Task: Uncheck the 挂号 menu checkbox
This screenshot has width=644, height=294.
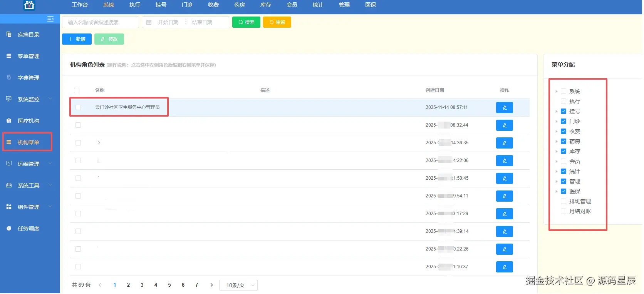Action: point(563,111)
